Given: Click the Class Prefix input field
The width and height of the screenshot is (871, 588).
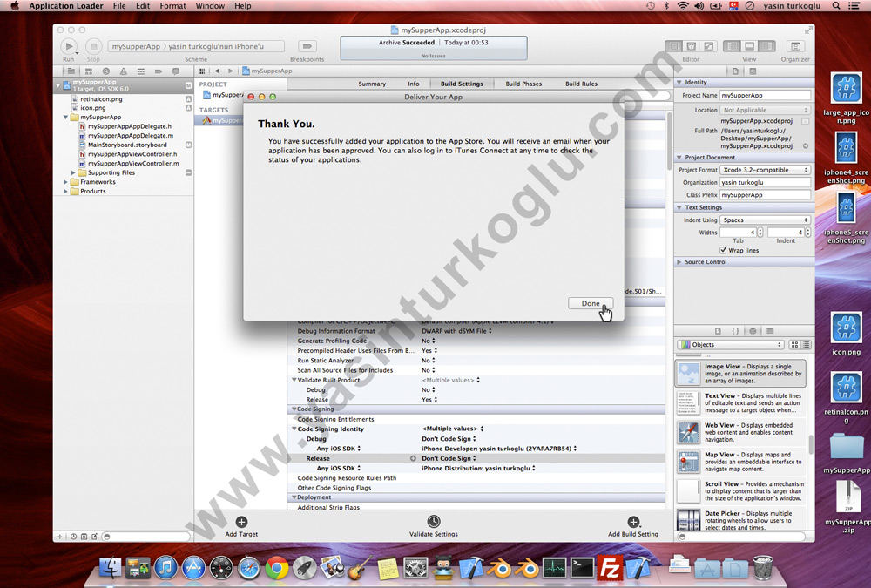Looking at the screenshot, I should click(765, 195).
